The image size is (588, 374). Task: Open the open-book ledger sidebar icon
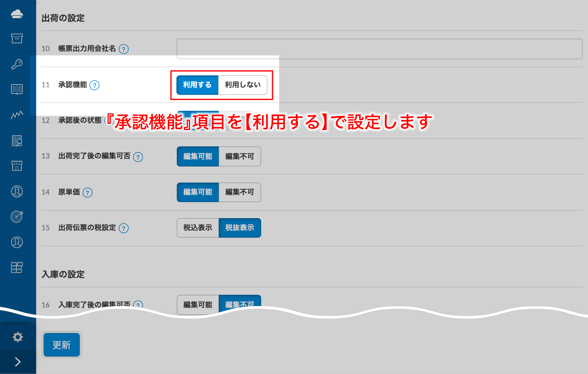[x=17, y=89]
